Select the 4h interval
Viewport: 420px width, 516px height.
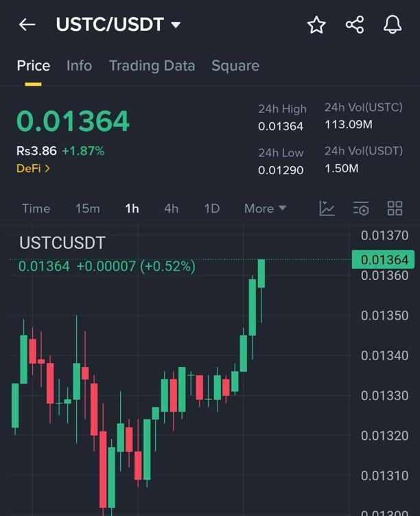(171, 209)
